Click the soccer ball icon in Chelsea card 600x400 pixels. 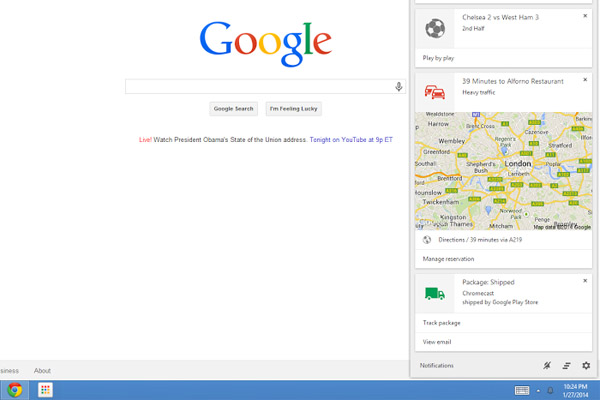[435, 29]
